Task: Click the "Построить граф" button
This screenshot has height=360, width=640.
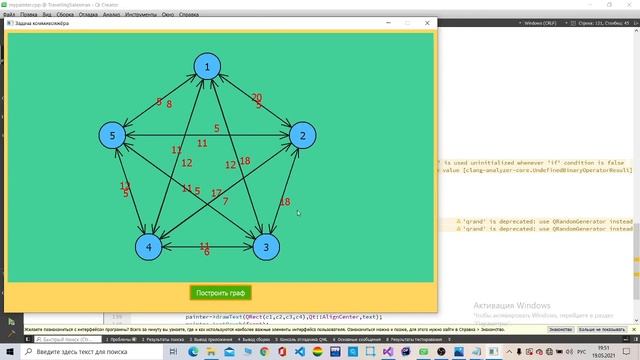Action: (220, 293)
